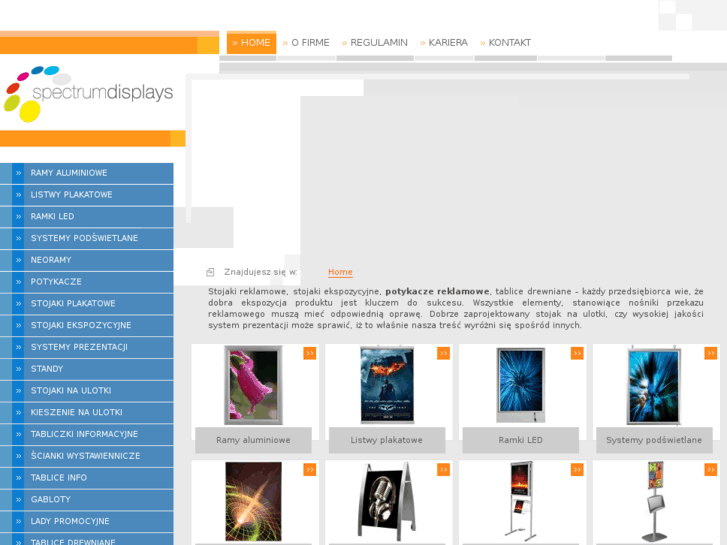The width and height of the screenshot is (727, 545).
Task: Click the orange arrow on Listwy plakatowe card
Action: (443, 353)
